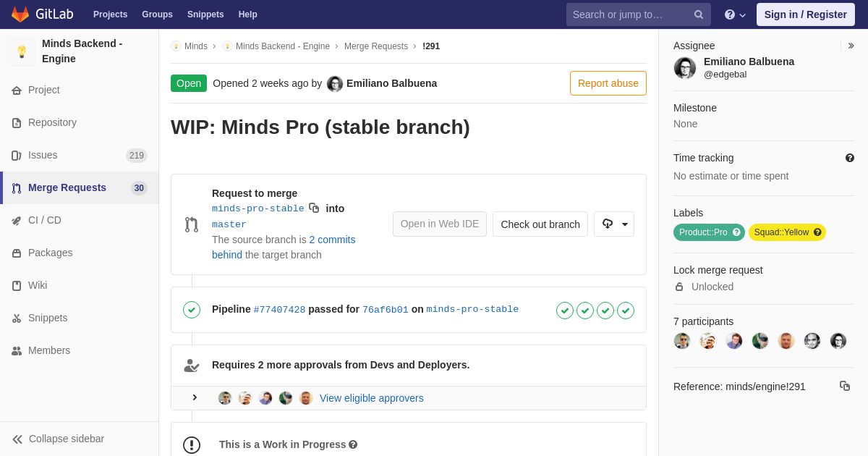Image resolution: width=868 pixels, height=456 pixels.
Task: Click last eligible approver avatar
Action: pos(306,398)
